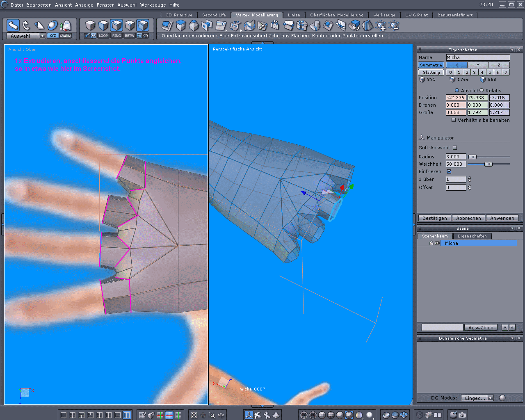The height and width of the screenshot is (420, 525).
Task: Pick the add-smoothing-level sphere with plus
Action: pos(381,26)
